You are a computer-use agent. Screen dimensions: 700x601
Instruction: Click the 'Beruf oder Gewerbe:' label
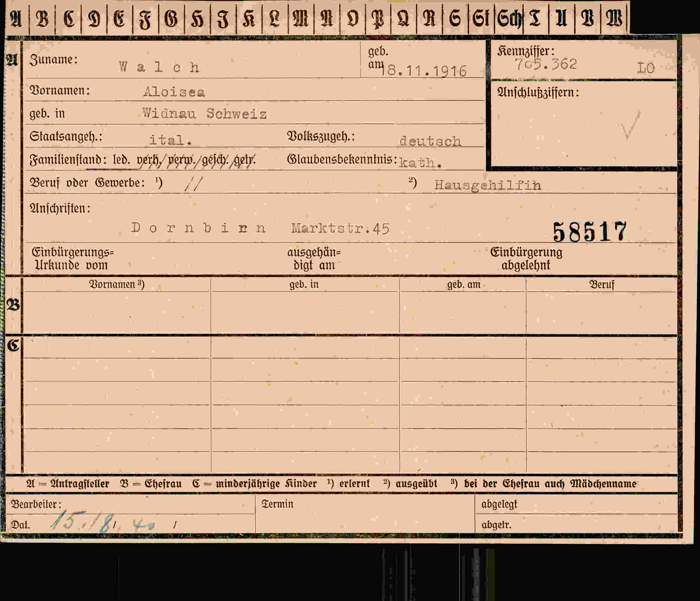point(87,182)
